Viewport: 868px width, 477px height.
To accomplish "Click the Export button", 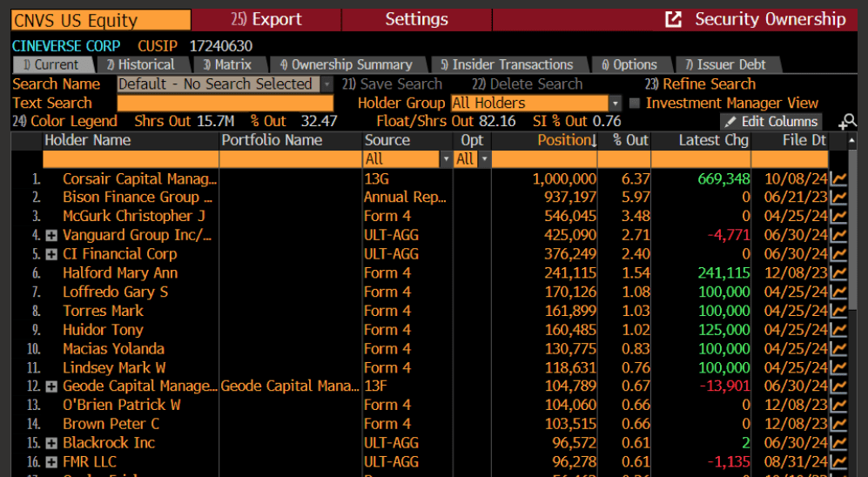I will pyautogui.click(x=266, y=19).
